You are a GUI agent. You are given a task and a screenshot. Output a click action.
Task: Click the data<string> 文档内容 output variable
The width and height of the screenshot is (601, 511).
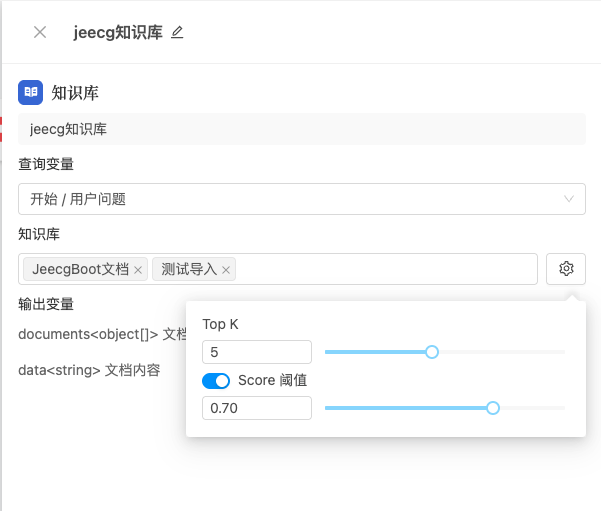click(89, 370)
